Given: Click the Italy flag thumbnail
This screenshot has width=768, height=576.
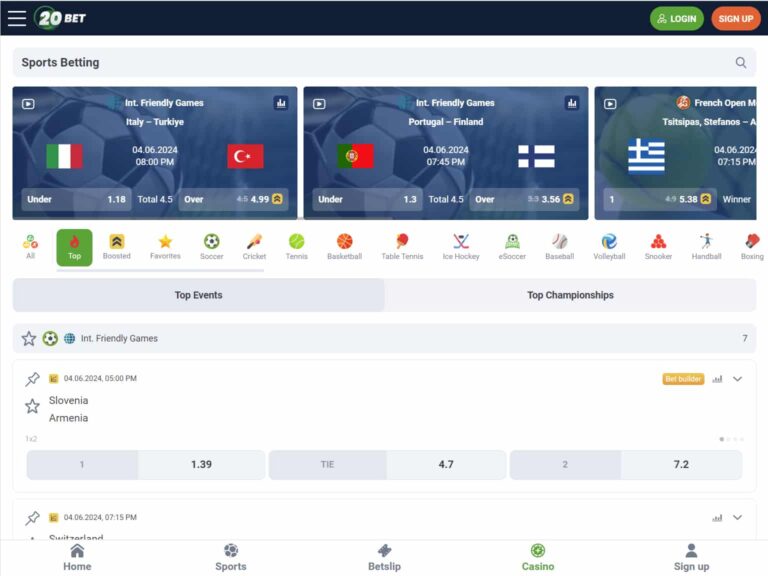Looking at the screenshot, I should [64, 156].
